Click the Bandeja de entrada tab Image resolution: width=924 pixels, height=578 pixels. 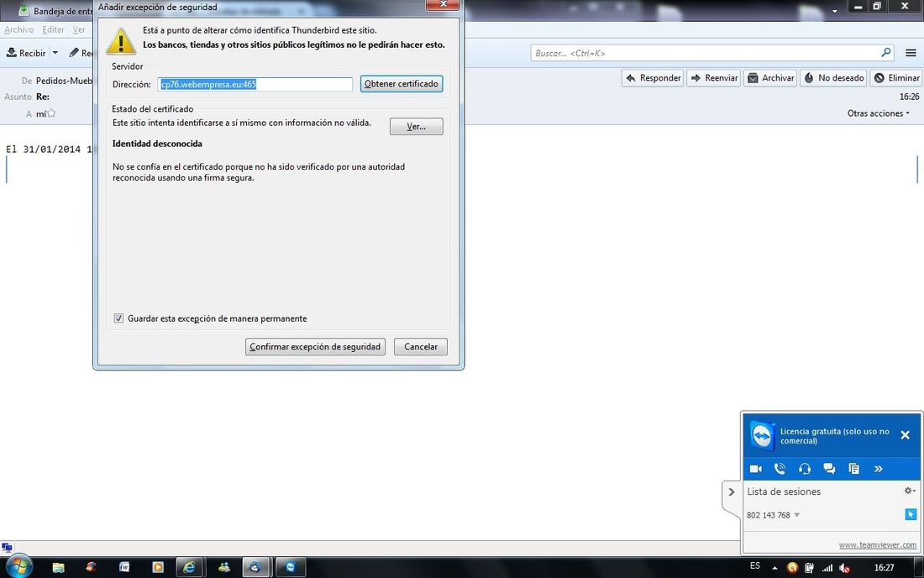pyautogui.click(x=55, y=11)
